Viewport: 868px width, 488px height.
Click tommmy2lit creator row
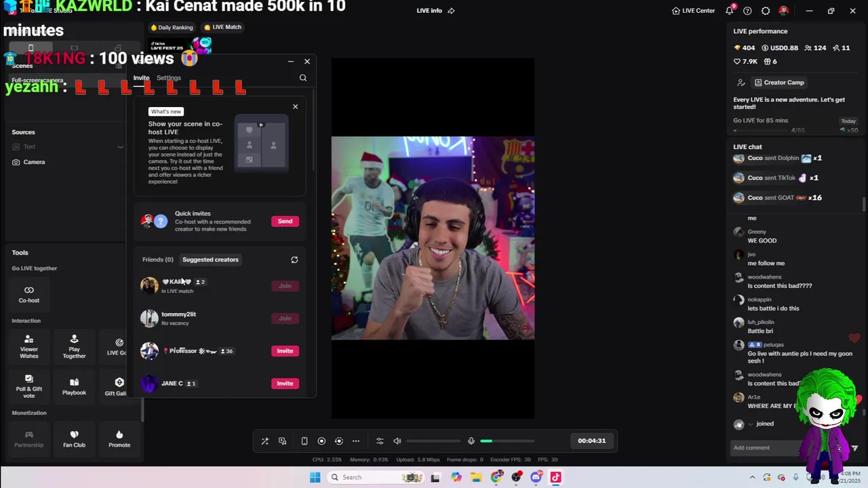click(x=220, y=319)
